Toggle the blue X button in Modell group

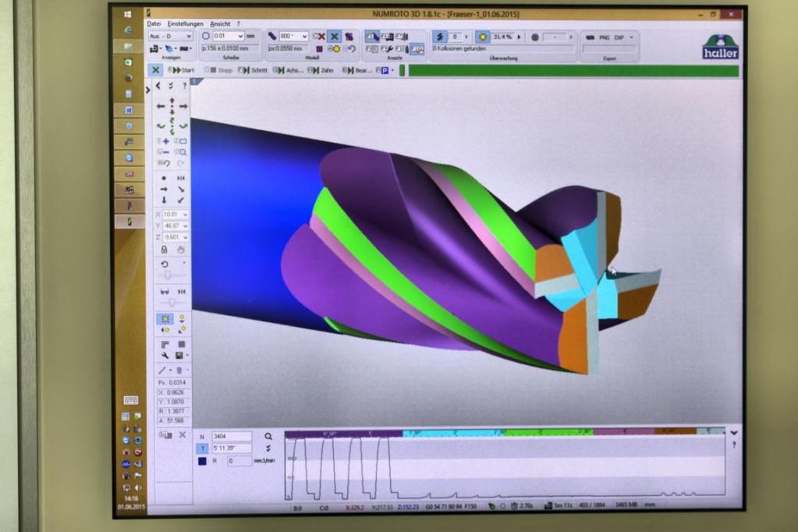335,37
